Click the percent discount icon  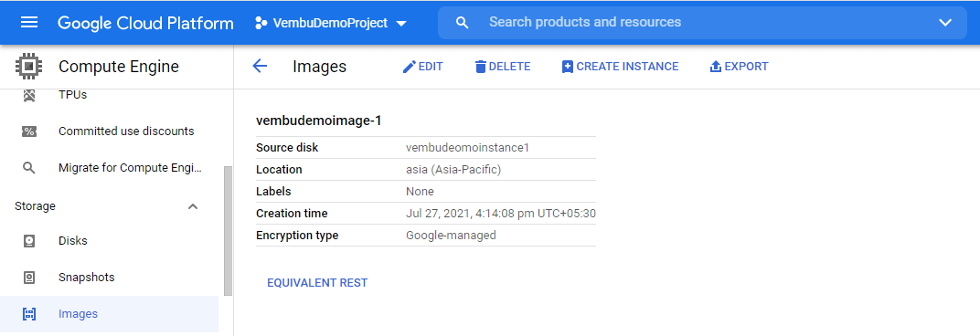click(x=28, y=131)
